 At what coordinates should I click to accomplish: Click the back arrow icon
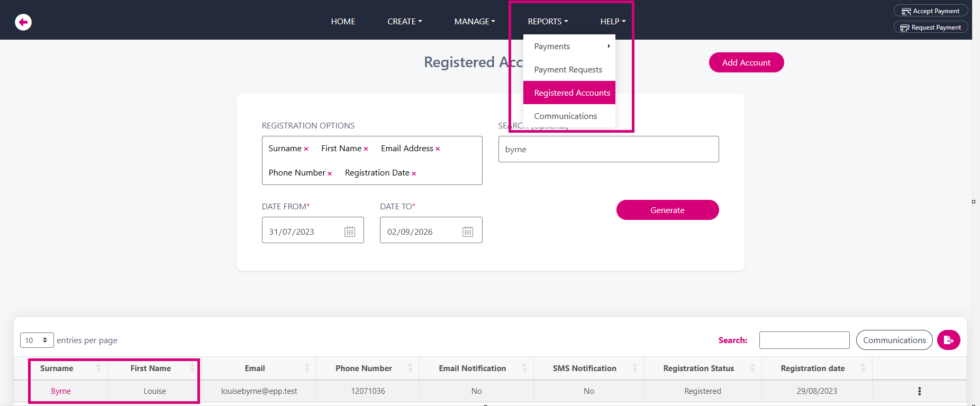click(x=23, y=22)
